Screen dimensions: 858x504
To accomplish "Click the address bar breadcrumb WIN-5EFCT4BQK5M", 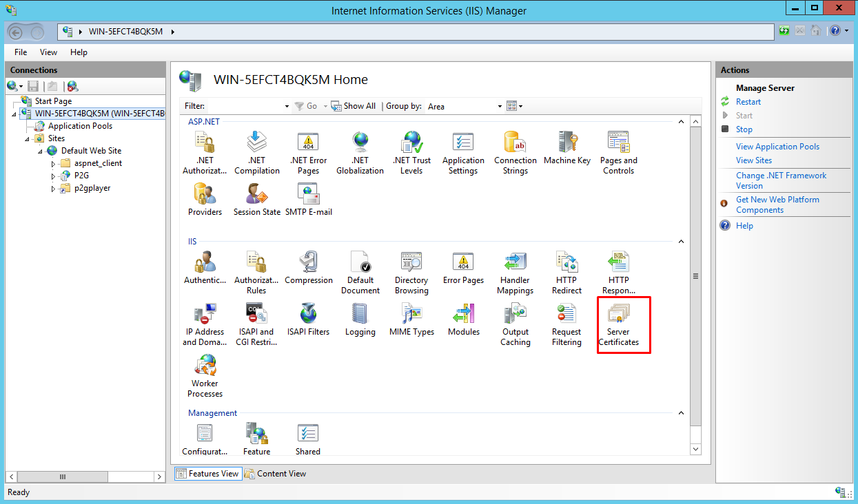I will (x=125, y=32).
